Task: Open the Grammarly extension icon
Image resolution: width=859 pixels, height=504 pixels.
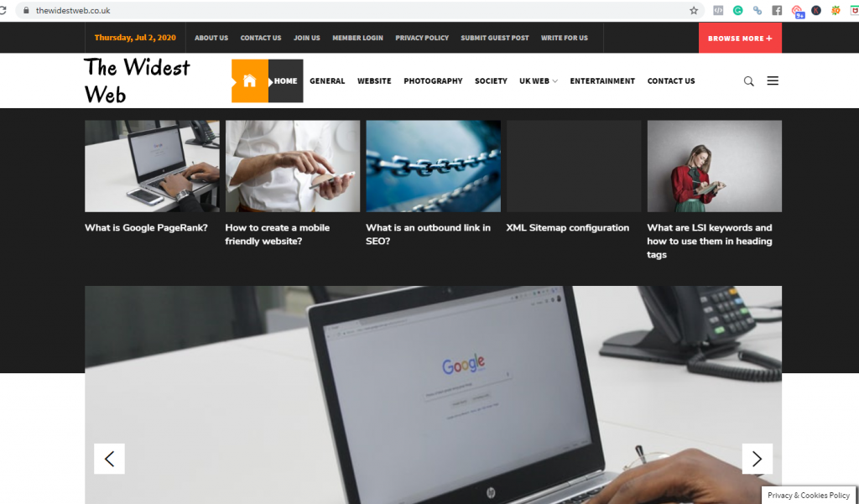Action: pos(738,10)
